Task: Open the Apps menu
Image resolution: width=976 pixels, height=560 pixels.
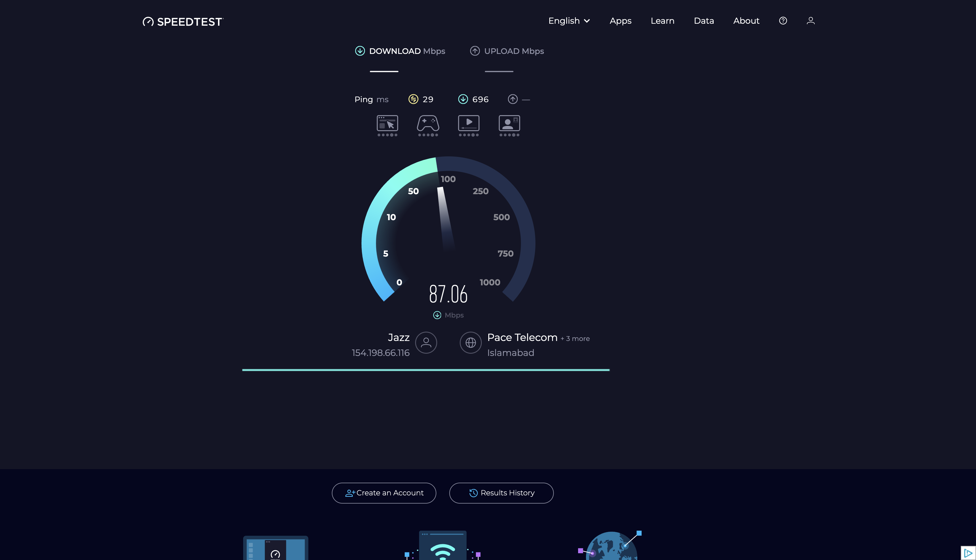Action: (620, 21)
